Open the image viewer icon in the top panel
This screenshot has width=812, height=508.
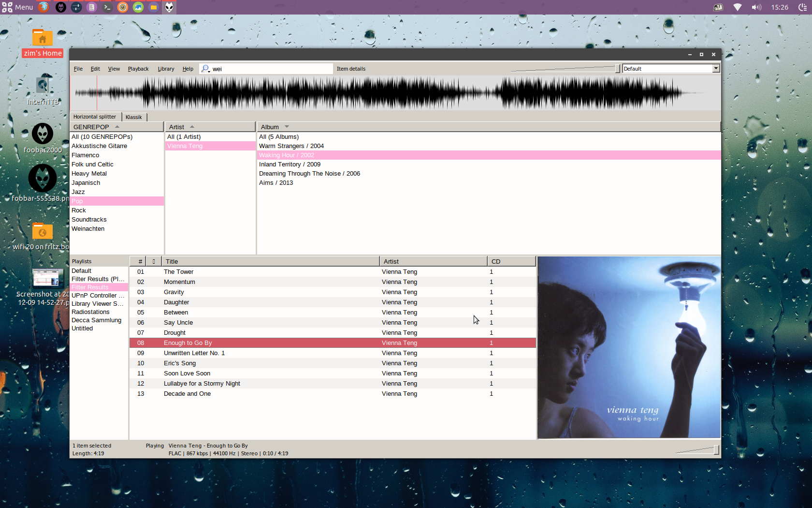(138, 7)
